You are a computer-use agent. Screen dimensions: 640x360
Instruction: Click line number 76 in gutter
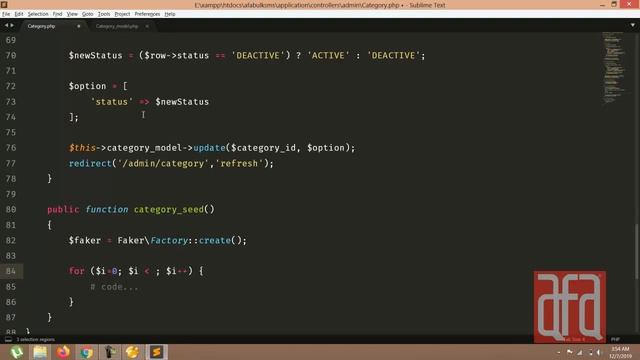pos(11,148)
